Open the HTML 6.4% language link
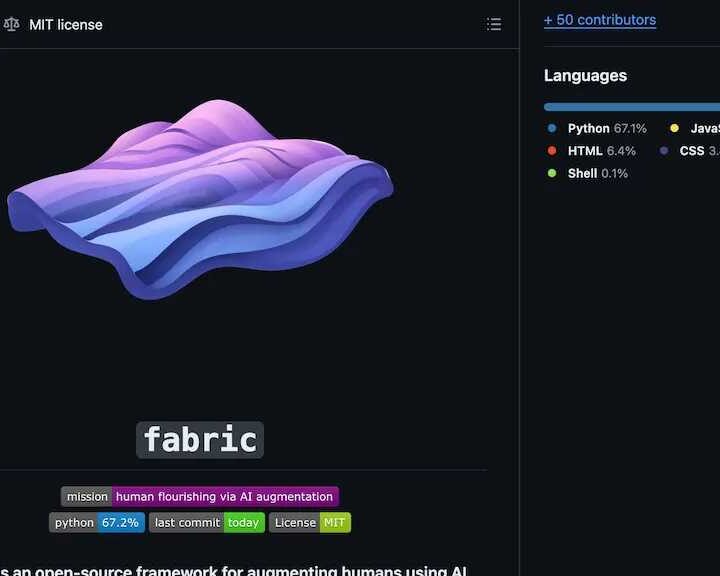 coord(601,151)
